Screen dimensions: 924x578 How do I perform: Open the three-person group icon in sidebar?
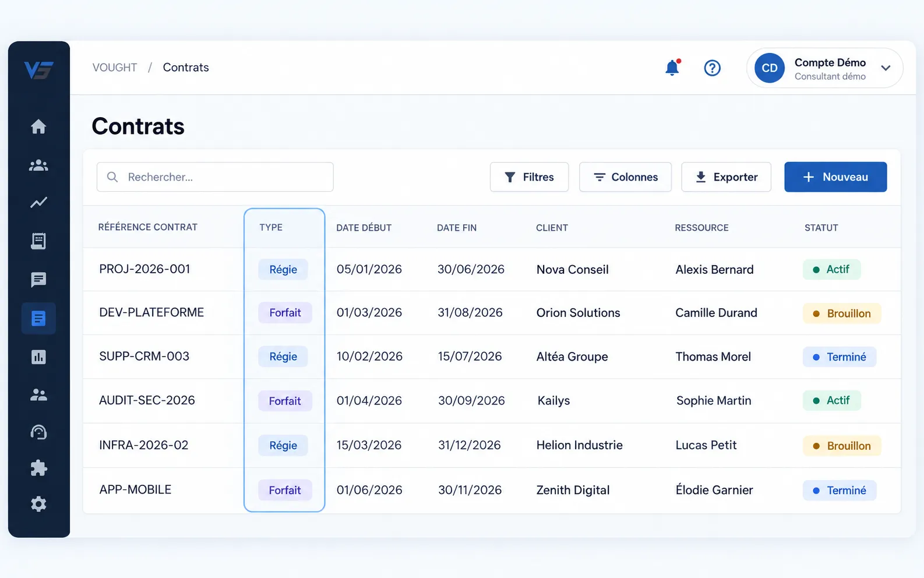[x=38, y=165]
